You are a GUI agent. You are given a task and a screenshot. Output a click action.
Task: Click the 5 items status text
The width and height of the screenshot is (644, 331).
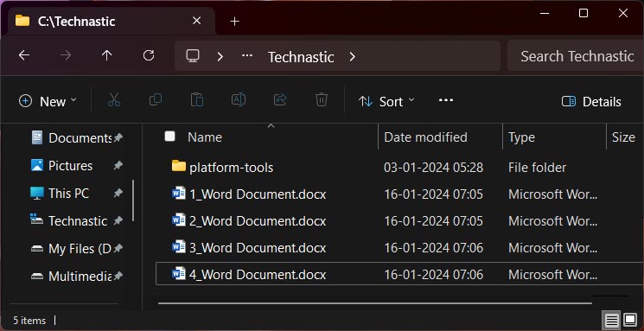point(29,320)
